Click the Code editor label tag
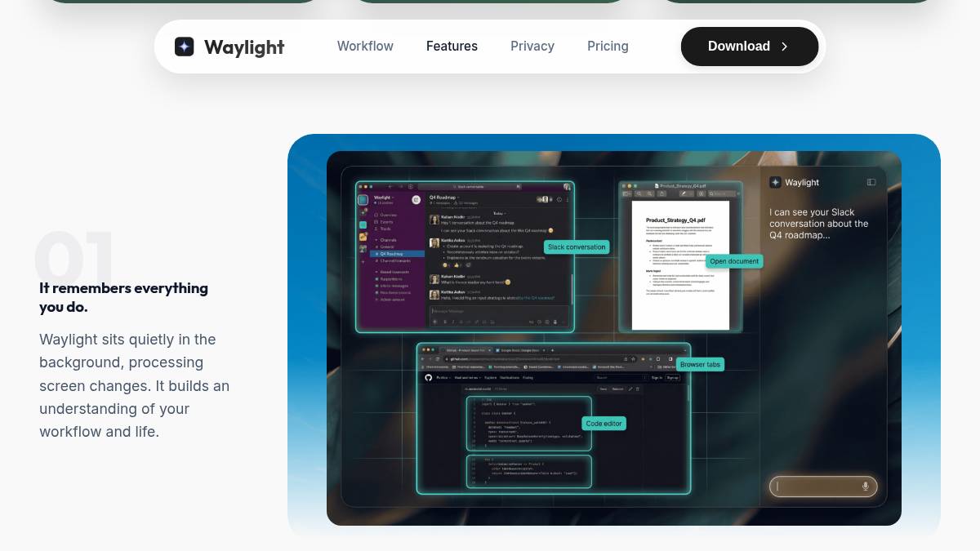 point(604,424)
